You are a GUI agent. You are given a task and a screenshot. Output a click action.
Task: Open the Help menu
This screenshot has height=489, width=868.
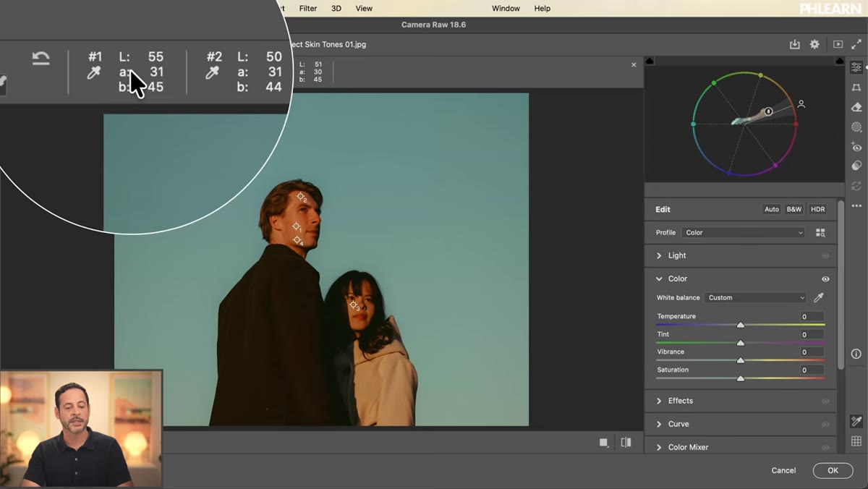click(x=542, y=9)
